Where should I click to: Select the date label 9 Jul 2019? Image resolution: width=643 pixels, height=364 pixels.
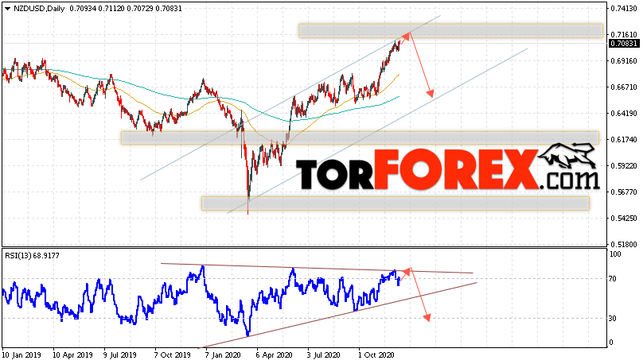click(x=120, y=355)
